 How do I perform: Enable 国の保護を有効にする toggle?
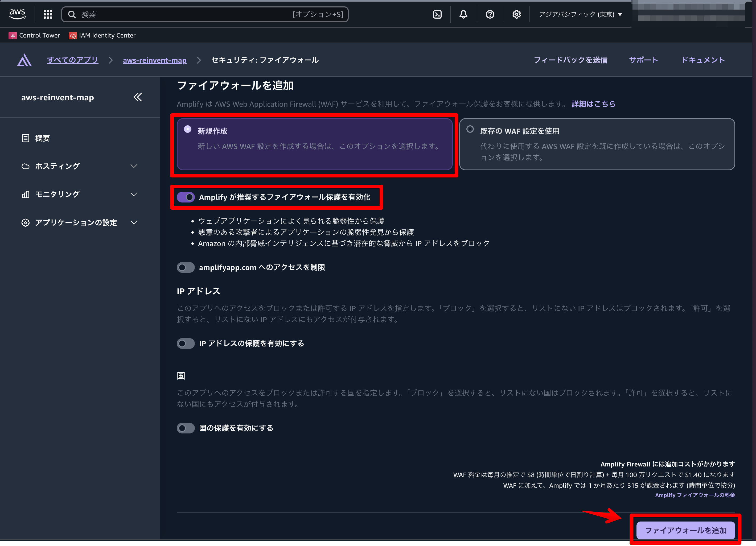[x=186, y=428]
